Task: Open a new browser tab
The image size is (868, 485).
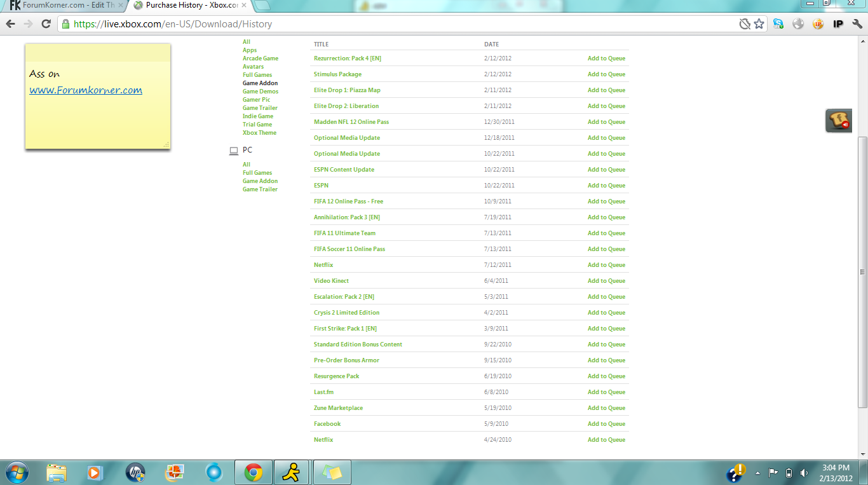Action: click(262, 5)
